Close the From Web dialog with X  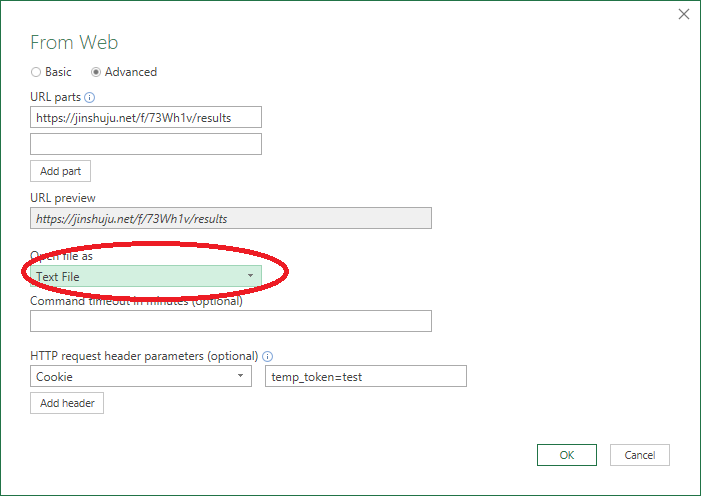pyautogui.click(x=684, y=14)
